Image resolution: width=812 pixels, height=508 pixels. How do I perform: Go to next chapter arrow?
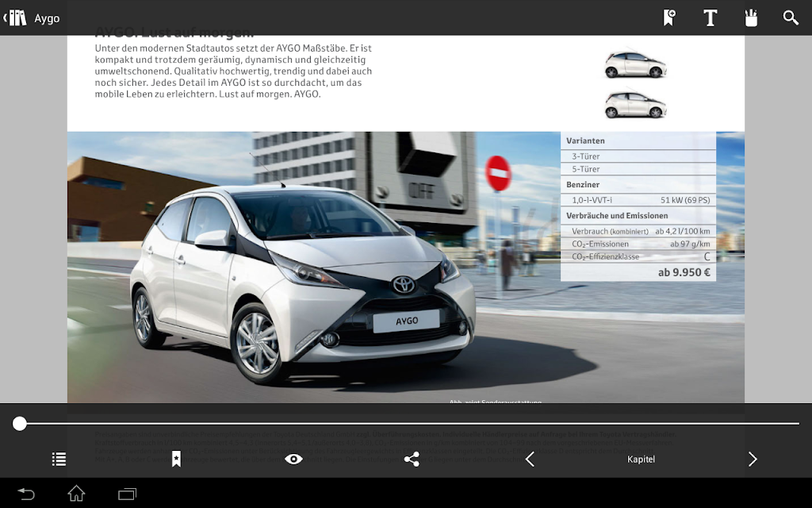[753, 459]
